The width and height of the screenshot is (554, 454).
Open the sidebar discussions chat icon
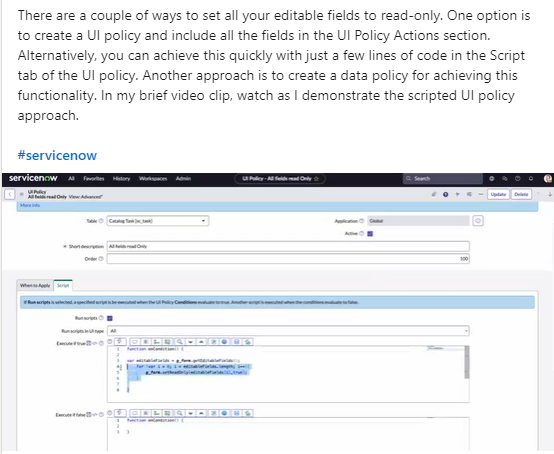pos(505,179)
